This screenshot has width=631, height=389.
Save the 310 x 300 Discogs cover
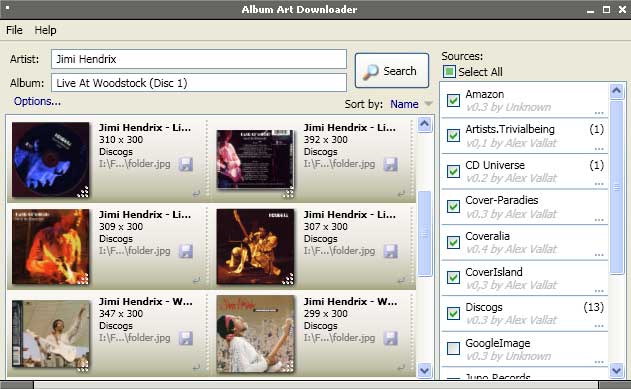[186, 164]
